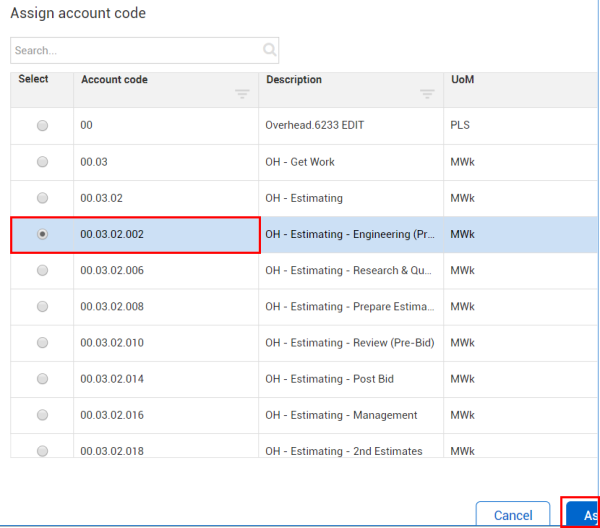The width and height of the screenshot is (600, 528).
Task: Choose the 00.03.02 OH - Estimating radio button
Action: point(42,198)
